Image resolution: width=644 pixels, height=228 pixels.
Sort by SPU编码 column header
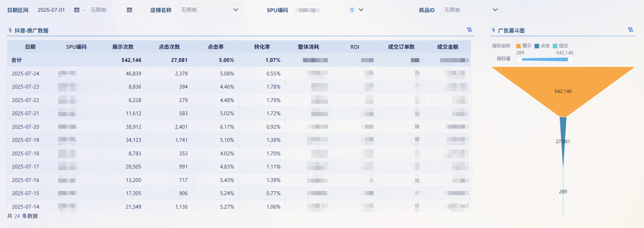coord(76,47)
